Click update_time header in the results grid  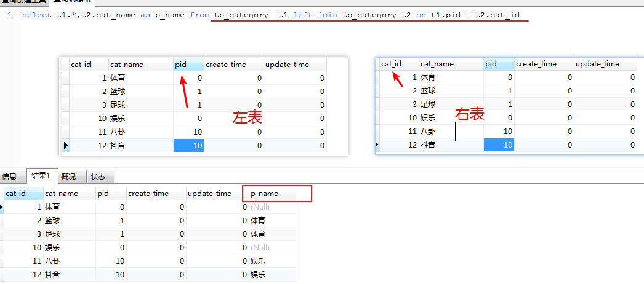click(x=210, y=194)
